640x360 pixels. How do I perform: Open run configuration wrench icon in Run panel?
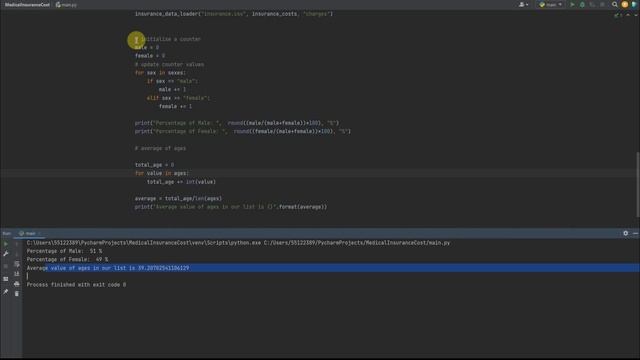pyautogui.click(x=6, y=254)
